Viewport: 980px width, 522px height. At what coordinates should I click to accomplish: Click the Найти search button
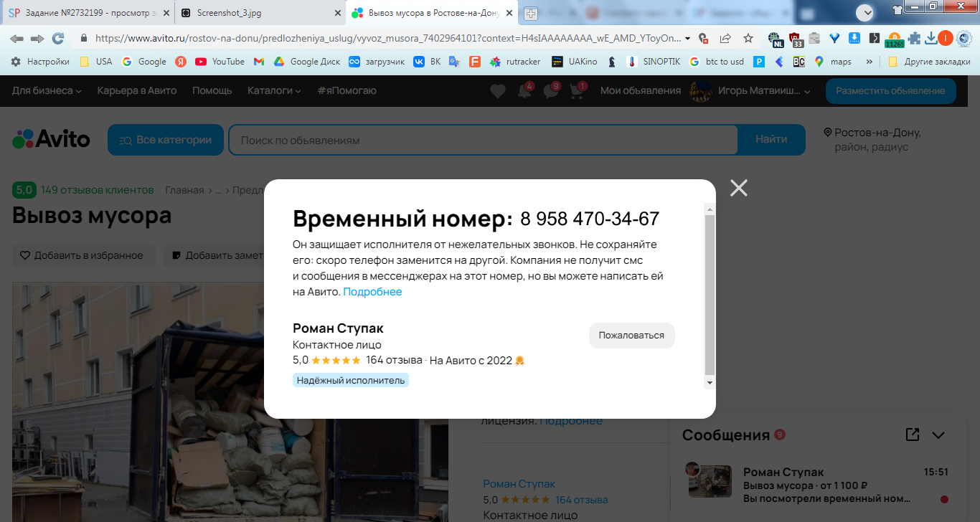(771, 140)
